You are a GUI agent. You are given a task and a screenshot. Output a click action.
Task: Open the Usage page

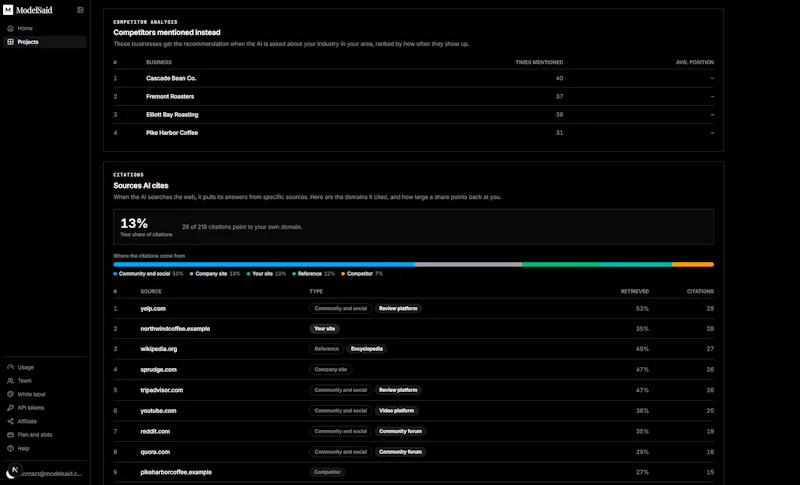coord(45,367)
